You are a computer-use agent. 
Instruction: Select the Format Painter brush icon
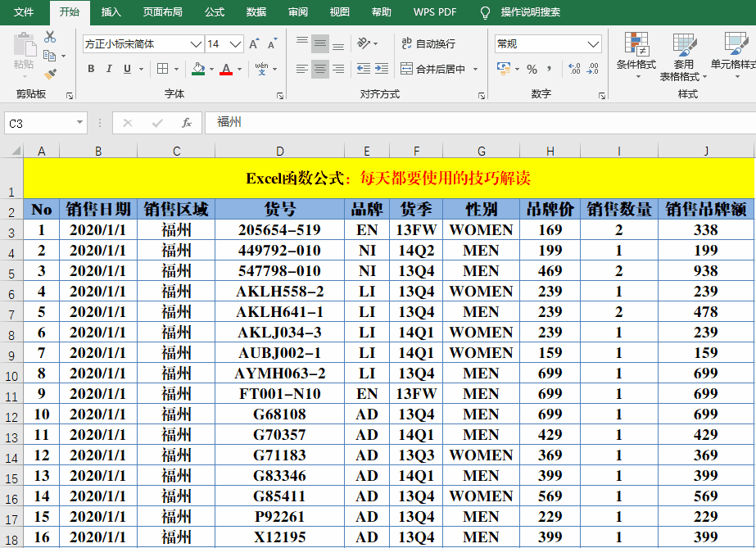click(50, 74)
